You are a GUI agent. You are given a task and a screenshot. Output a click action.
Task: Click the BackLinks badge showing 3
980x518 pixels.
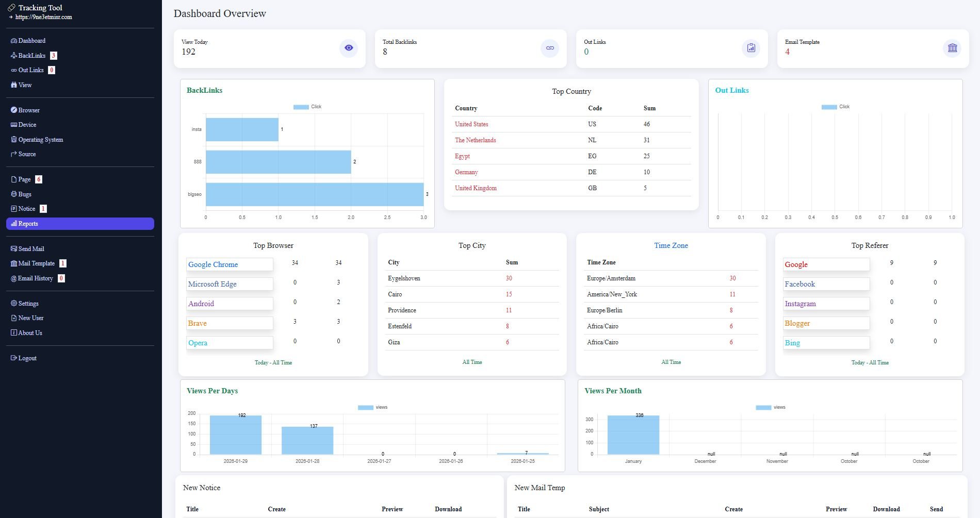tap(54, 56)
